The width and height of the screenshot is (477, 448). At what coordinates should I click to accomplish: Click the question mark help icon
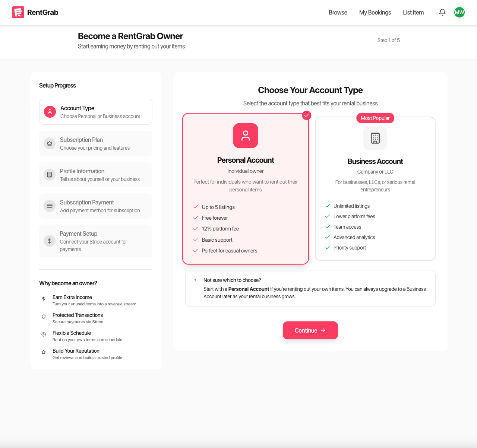pos(195,281)
